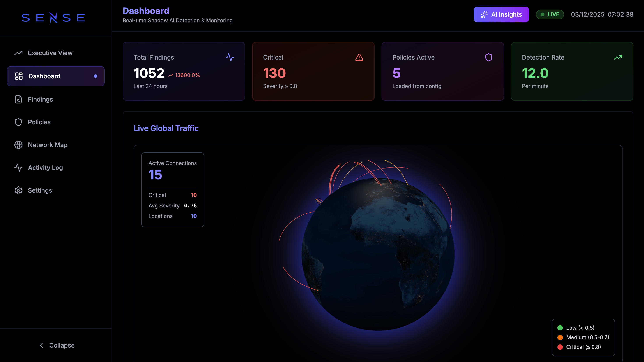Select the Dashboard grid icon
Screen dimensions: 644x362
[18, 76]
